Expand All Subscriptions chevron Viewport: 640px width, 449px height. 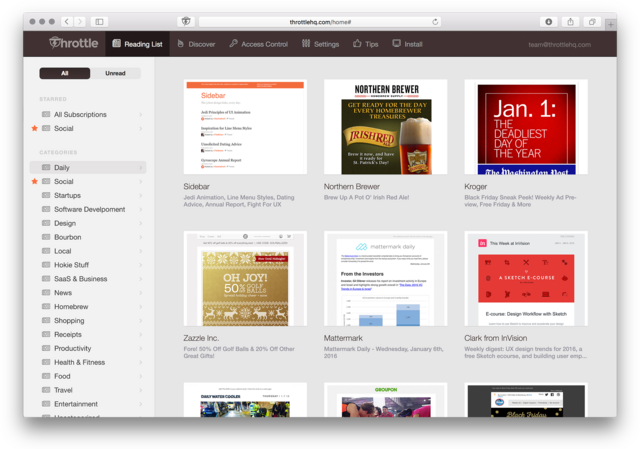[x=140, y=115]
